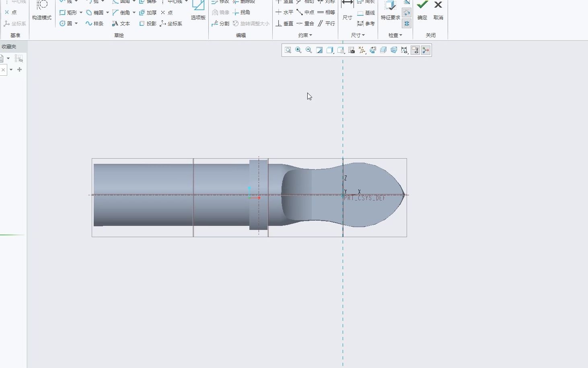The height and width of the screenshot is (368, 588).
Task: Toggle vertex display icon in graphics toolbar
Action: (x=426, y=50)
